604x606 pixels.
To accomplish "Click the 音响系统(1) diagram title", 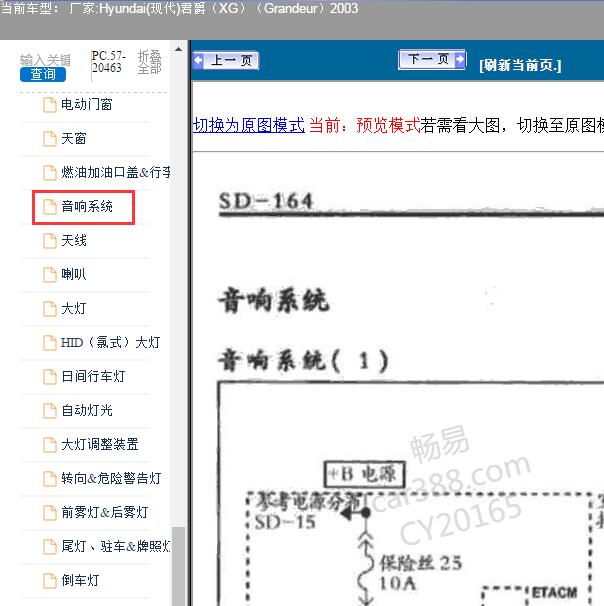I will pos(303,361).
